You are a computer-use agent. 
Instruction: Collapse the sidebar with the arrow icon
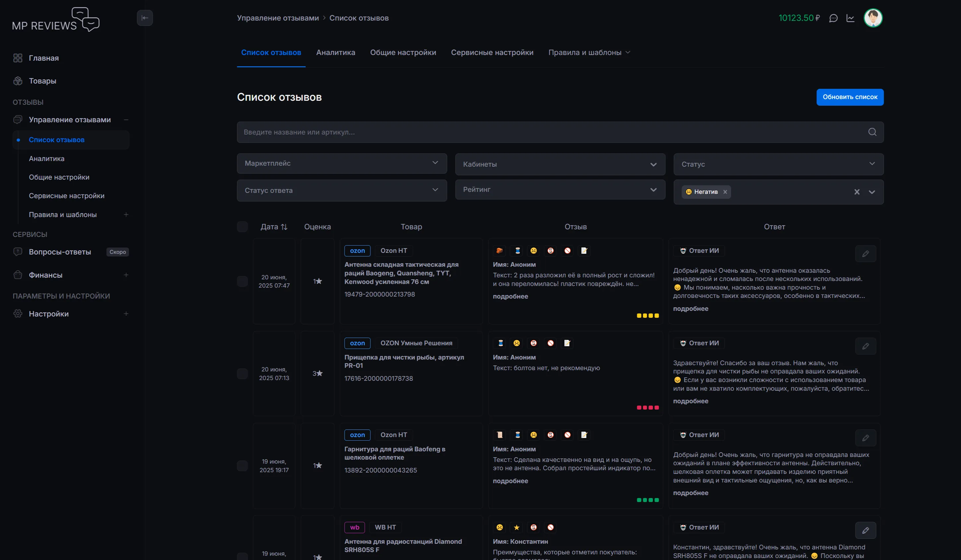(x=145, y=18)
